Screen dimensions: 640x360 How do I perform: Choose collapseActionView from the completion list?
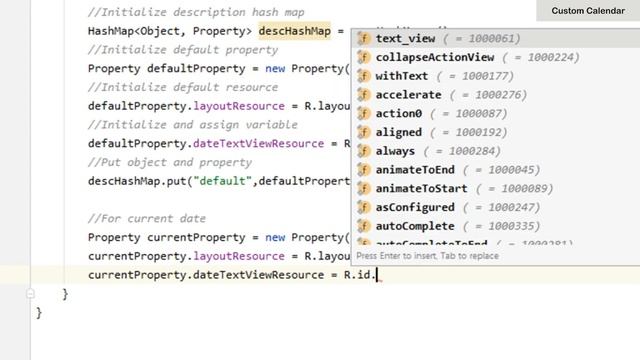pos(496,58)
